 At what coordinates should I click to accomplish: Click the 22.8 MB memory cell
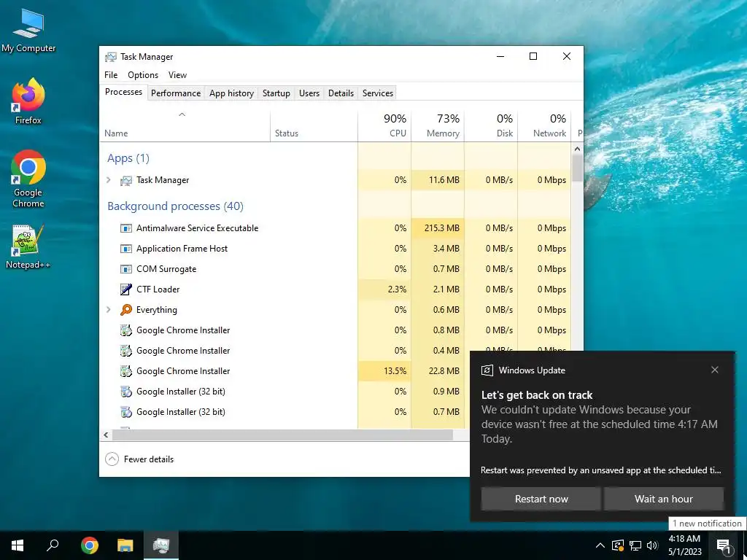[x=438, y=371]
